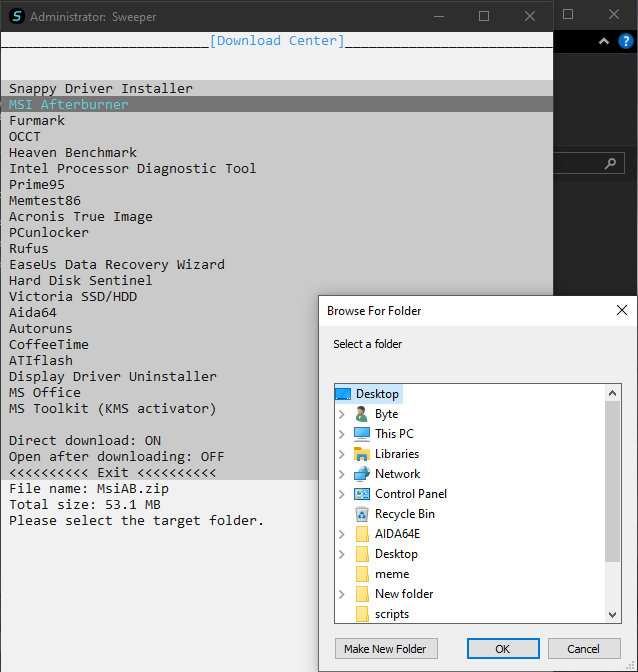The height and width of the screenshot is (672, 638).
Task: Select Rufus entry
Action: pyautogui.click(x=29, y=249)
